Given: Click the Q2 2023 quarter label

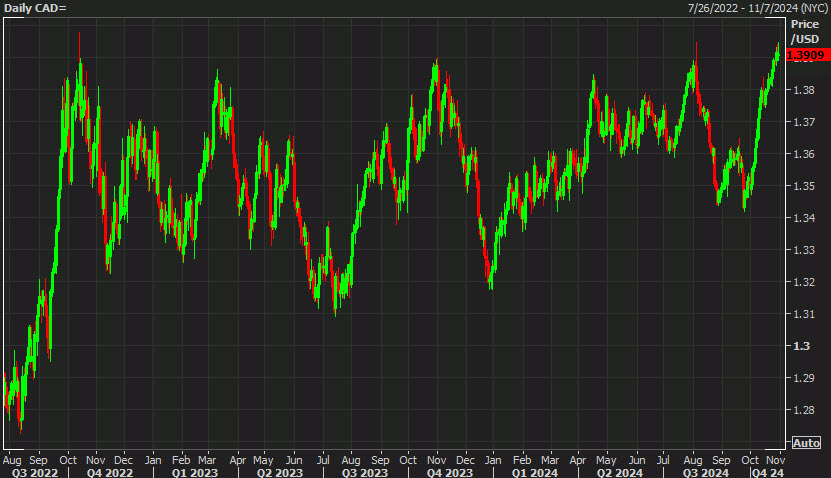Looking at the screenshot, I should click(280, 472).
